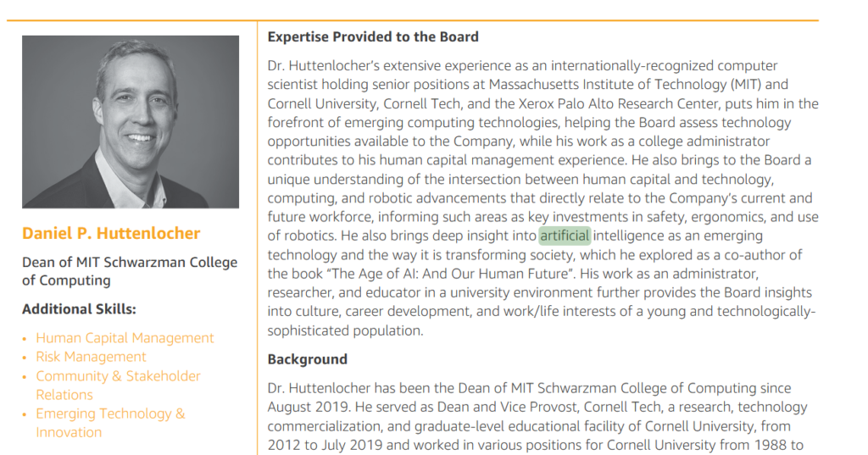Click 'Risk Management' skill item
Screen dimensions: 868x455
point(91,357)
